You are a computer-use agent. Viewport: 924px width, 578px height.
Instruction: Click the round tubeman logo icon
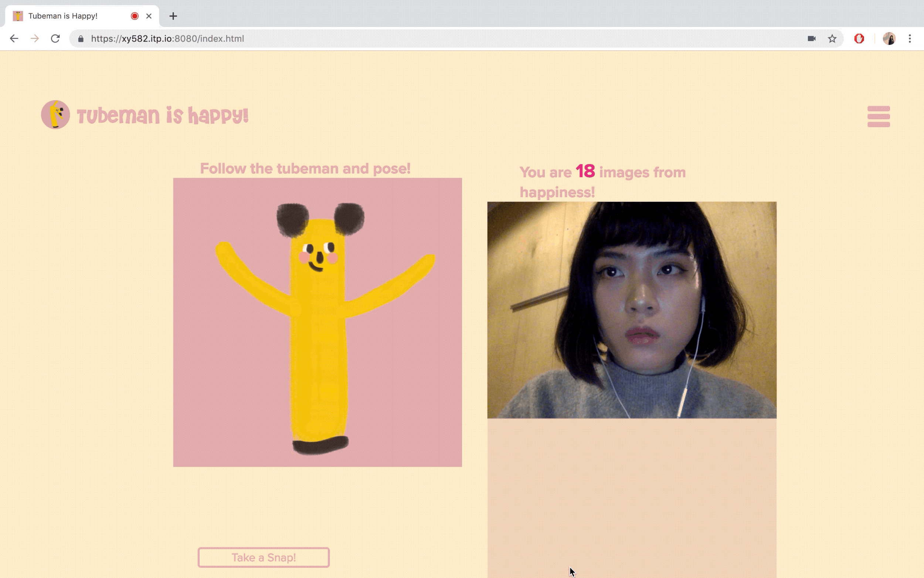point(55,115)
